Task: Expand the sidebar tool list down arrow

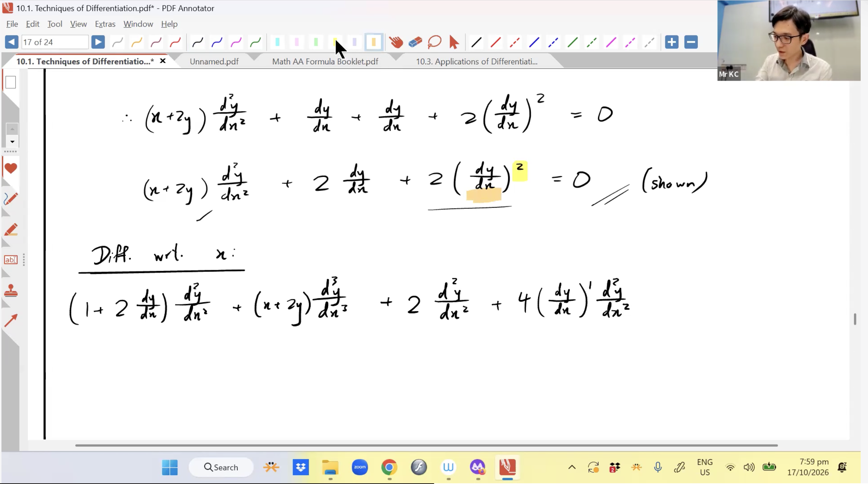Action: pyautogui.click(x=12, y=142)
